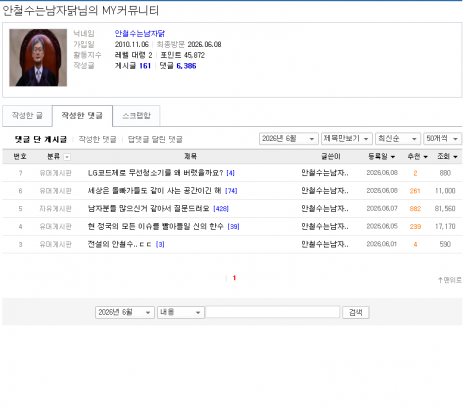Open post '남자분들 많으신거 같아서 질문드려요'
This screenshot has height=408, width=470.
coord(148,209)
